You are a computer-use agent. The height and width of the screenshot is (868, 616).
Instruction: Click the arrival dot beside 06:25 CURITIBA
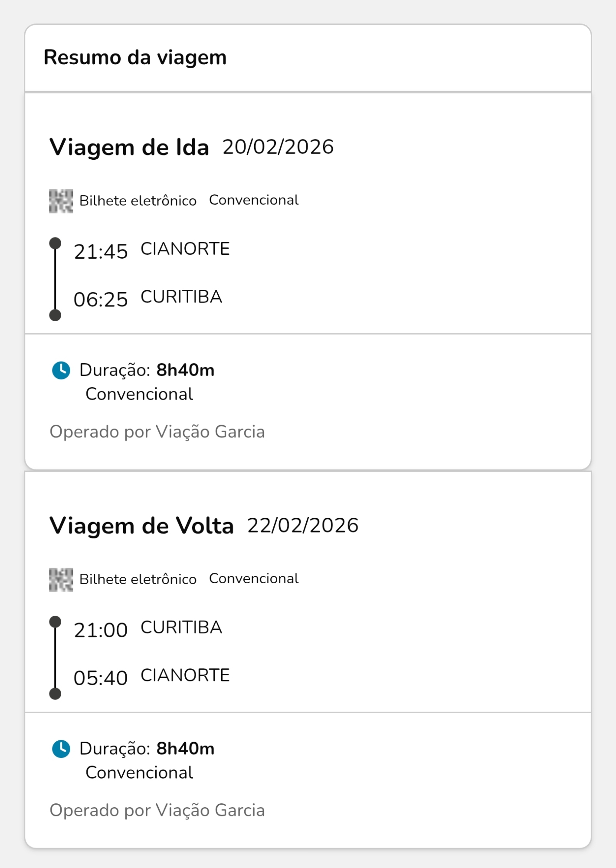55,315
